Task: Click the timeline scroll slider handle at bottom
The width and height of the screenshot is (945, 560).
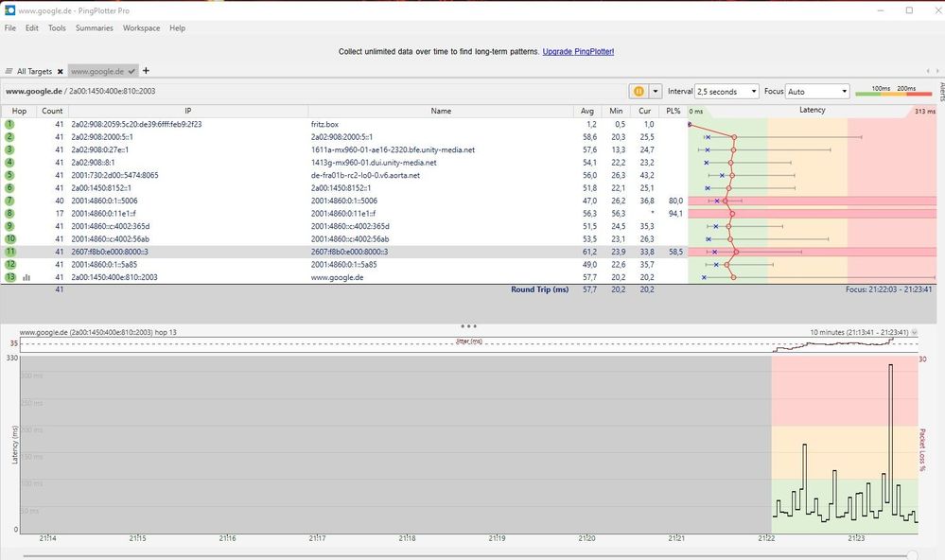Action: (x=913, y=555)
